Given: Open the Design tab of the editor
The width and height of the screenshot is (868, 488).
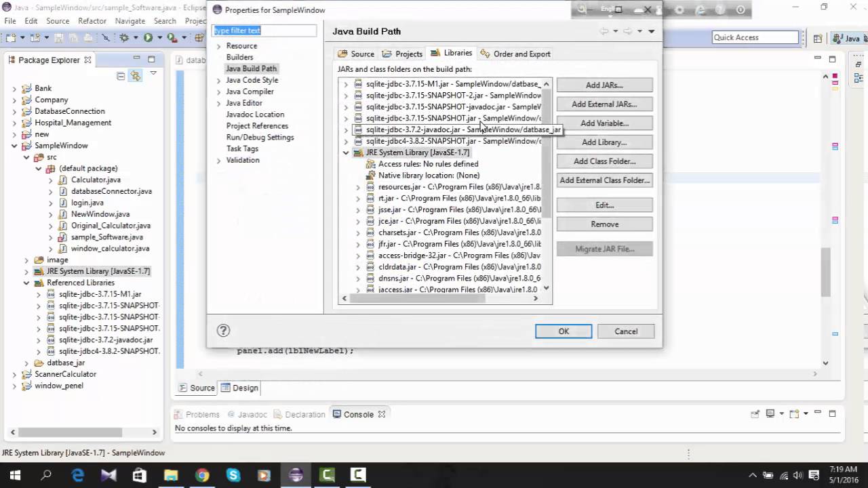Looking at the screenshot, I should [239, 388].
